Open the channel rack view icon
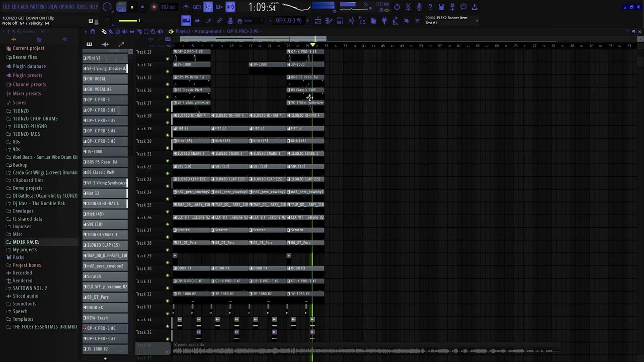Image resolution: width=644 pixels, height=362 pixels. (x=340, y=21)
